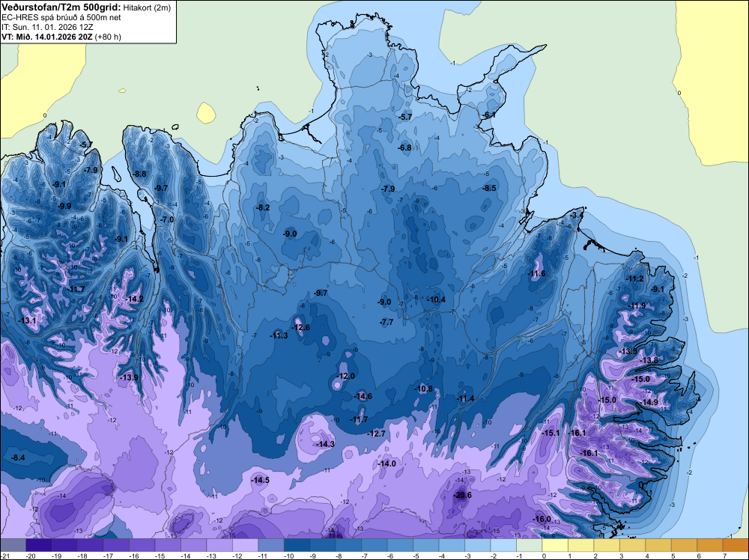Image resolution: width=749 pixels, height=560 pixels.
Task: Select the -14.6 temperature reading
Action: pyautogui.click(x=363, y=396)
